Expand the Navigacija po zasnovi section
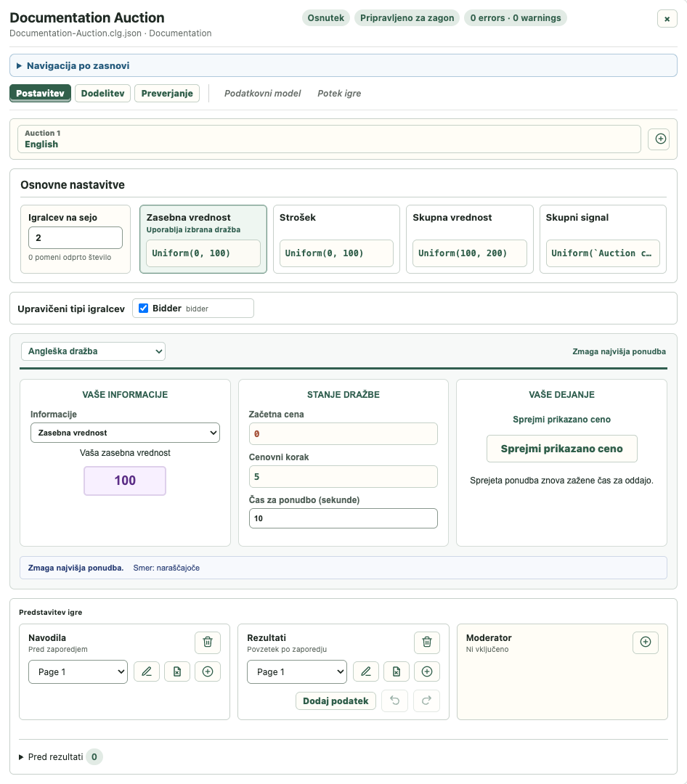The image size is (687, 784). point(343,65)
